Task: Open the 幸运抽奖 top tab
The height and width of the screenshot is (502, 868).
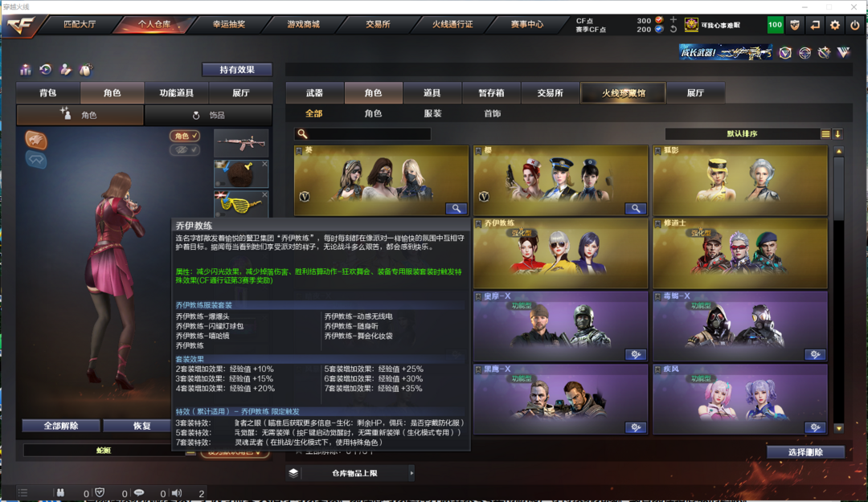Action: [x=228, y=24]
